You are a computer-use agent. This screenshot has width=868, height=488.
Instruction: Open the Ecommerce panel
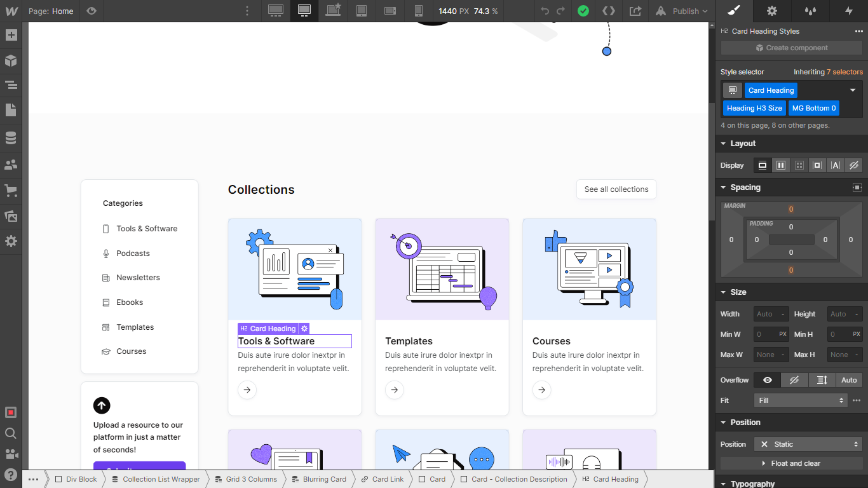10,189
